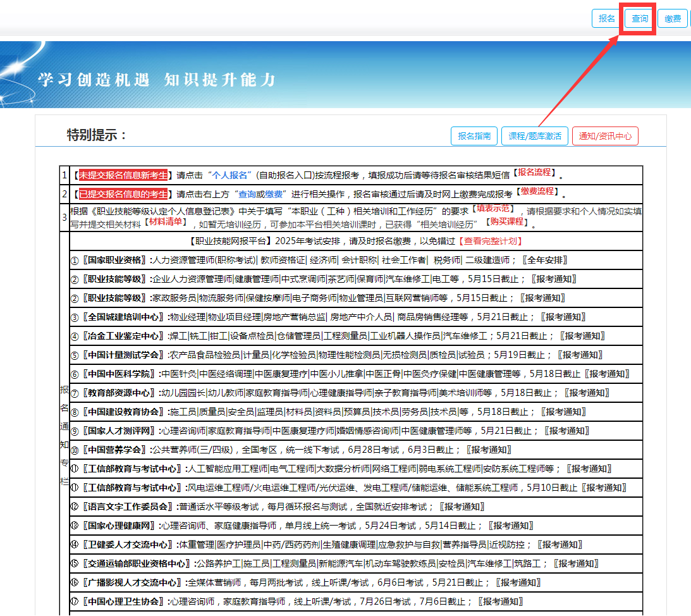Open 报考通知 in the 风电运维工程师 row
The height and width of the screenshot is (616, 691).
tap(604, 488)
